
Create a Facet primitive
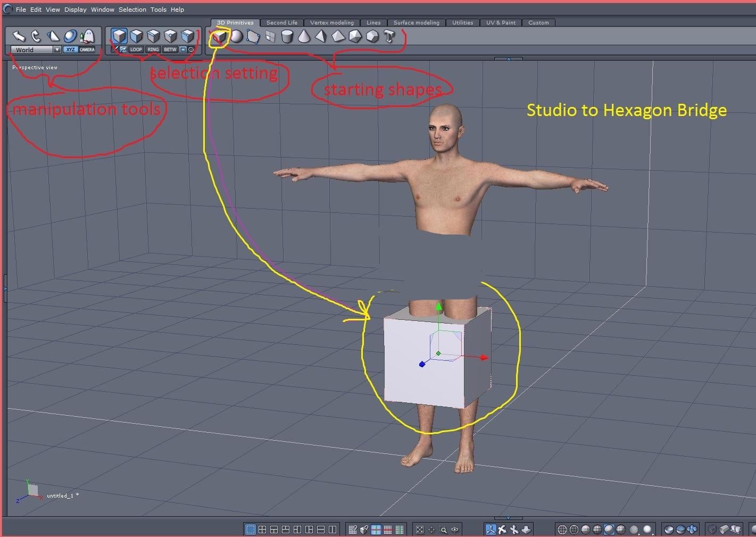253,36
